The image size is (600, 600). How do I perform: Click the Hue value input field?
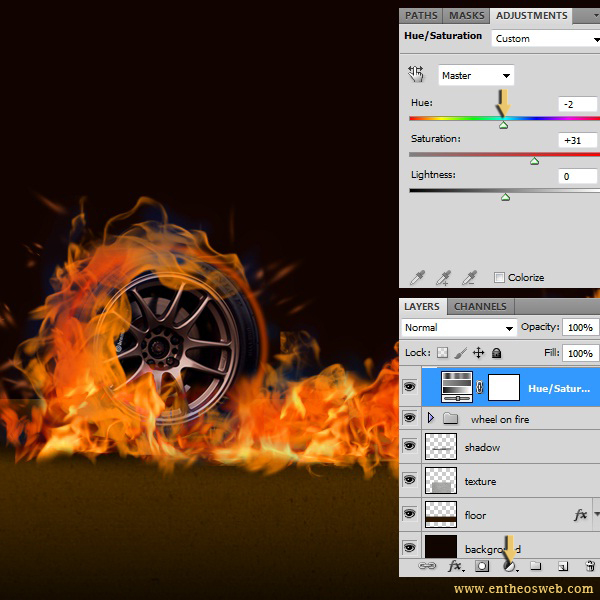pyautogui.click(x=578, y=105)
